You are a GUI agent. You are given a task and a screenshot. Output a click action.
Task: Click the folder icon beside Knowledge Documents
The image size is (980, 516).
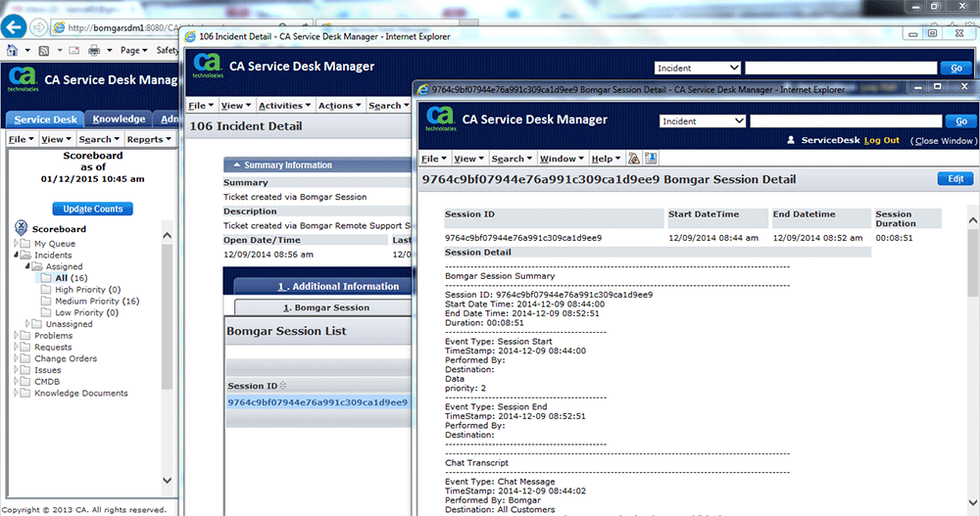pos(25,393)
